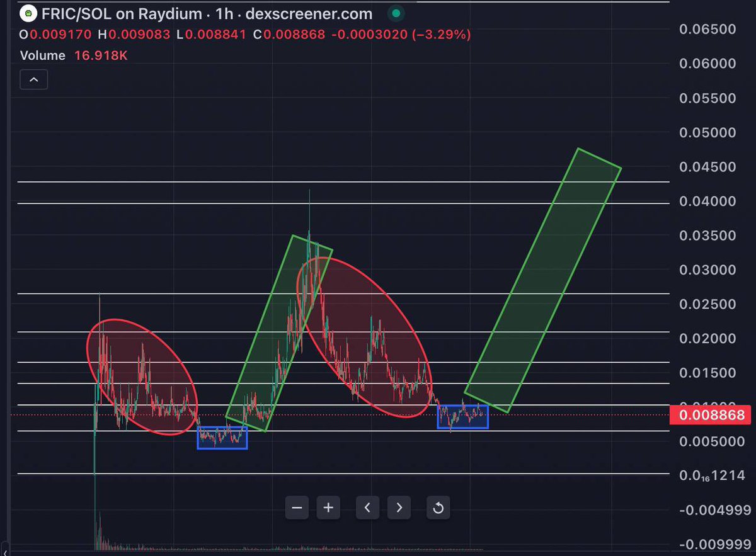Move the chart right with the arrow
Image resolution: width=756 pixels, height=556 pixels.
click(399, 507)
